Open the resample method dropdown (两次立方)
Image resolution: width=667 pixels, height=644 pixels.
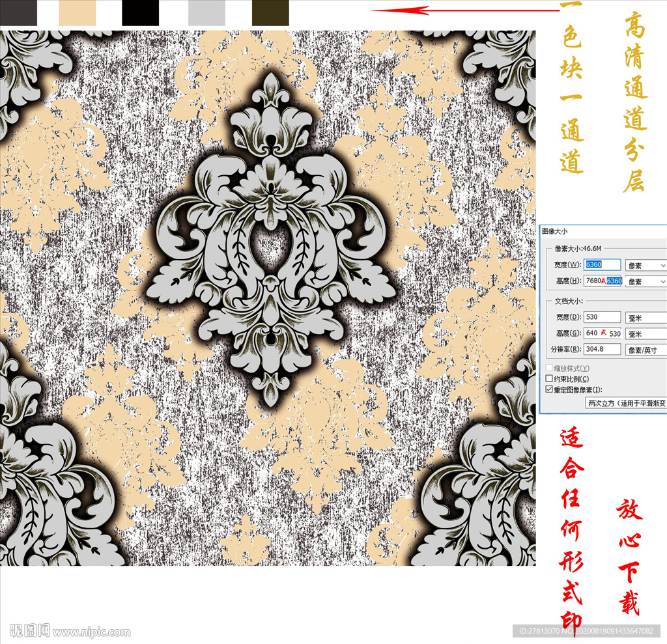[626, 403]
